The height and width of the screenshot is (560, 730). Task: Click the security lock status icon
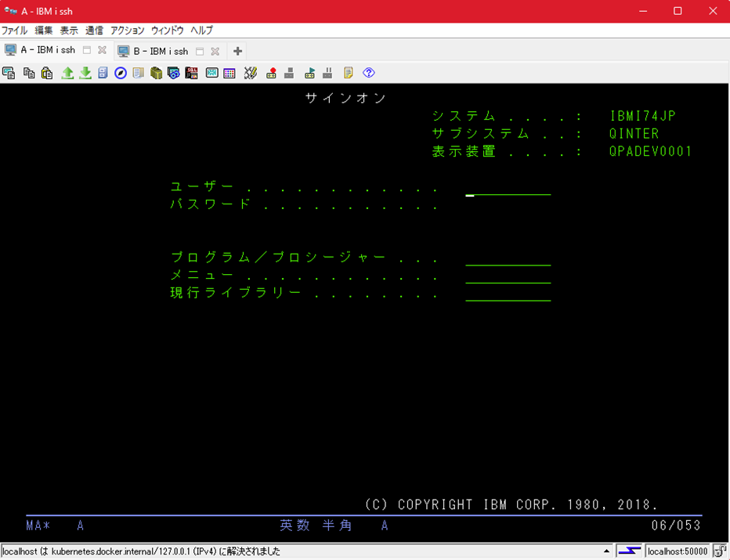[720, 551]
